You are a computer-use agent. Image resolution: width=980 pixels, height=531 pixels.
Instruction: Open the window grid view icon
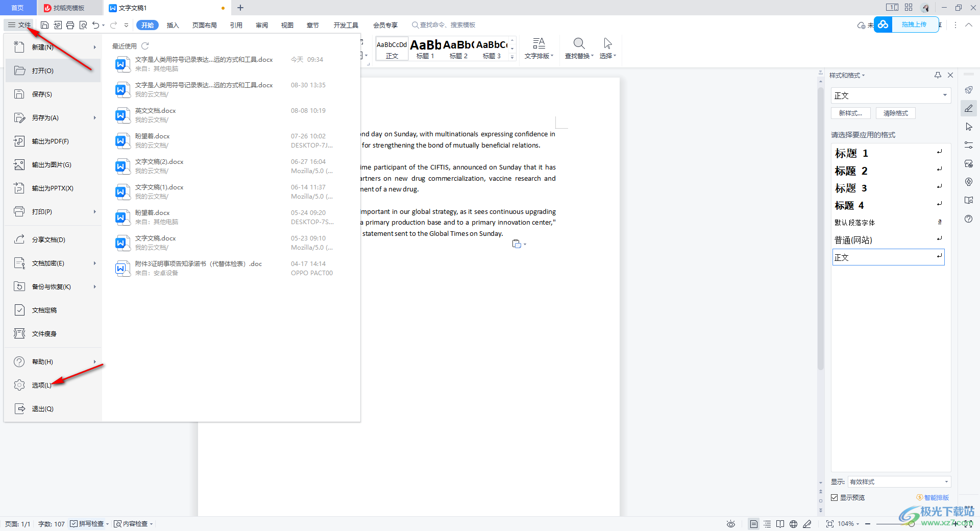click(x=909, y=7)
